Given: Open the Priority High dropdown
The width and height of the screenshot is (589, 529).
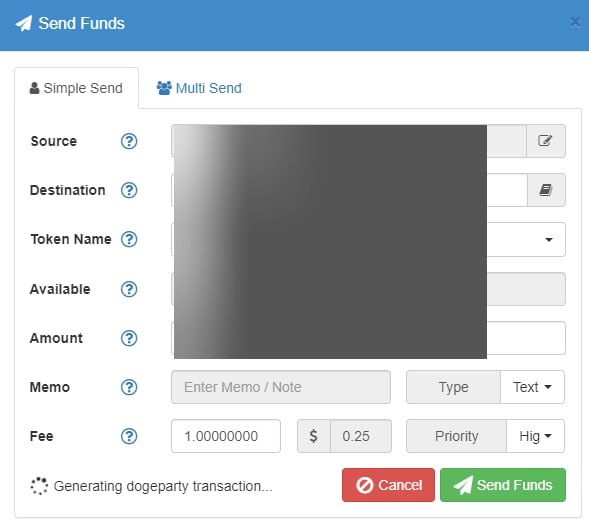Looking at the screenshot, I should point(535,436).
